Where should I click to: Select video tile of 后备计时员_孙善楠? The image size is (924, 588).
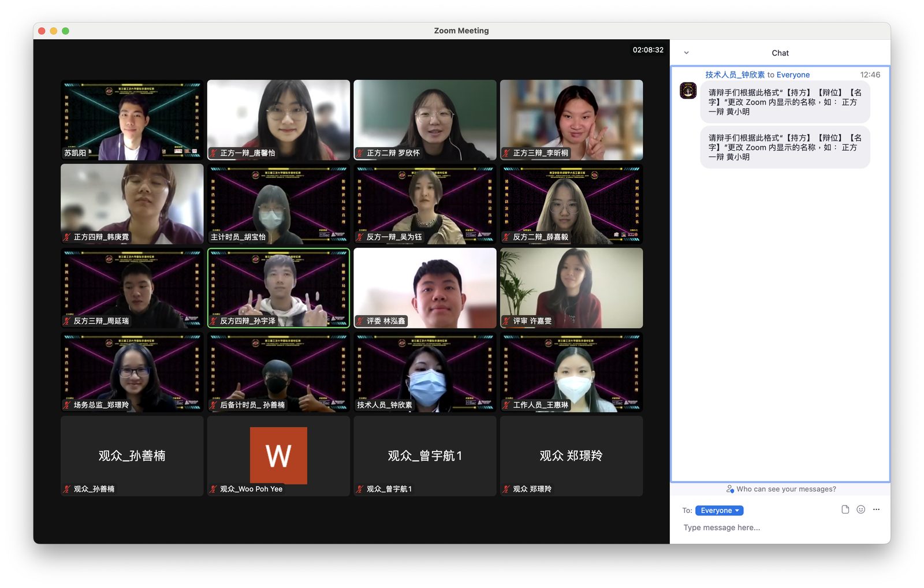click(x=278, y=372)
